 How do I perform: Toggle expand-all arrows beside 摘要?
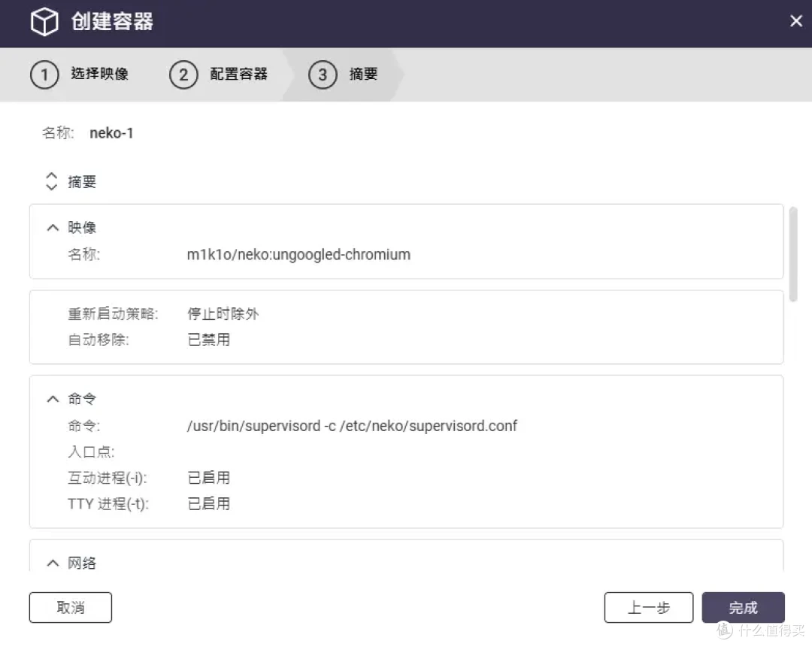[51, 181]
